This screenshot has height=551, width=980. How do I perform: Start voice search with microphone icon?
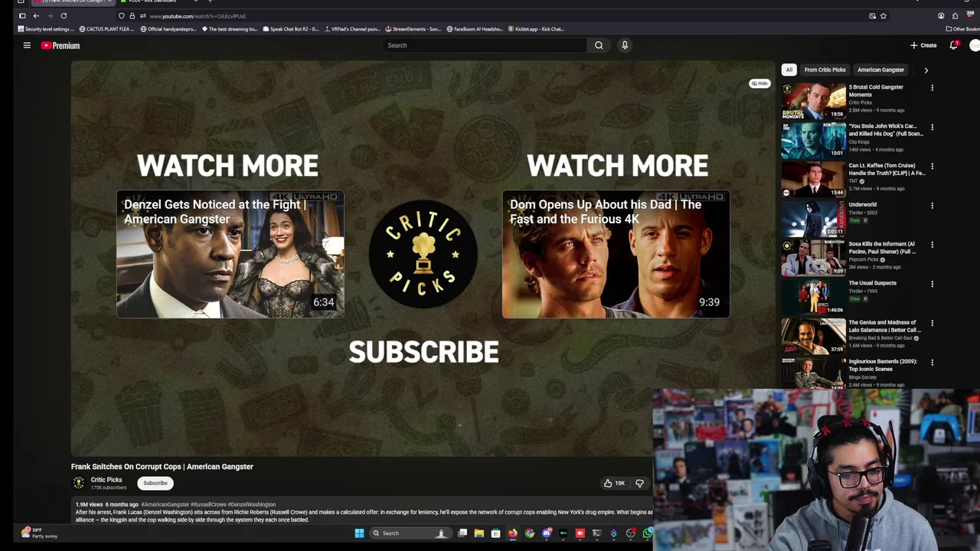coord(625,45)
